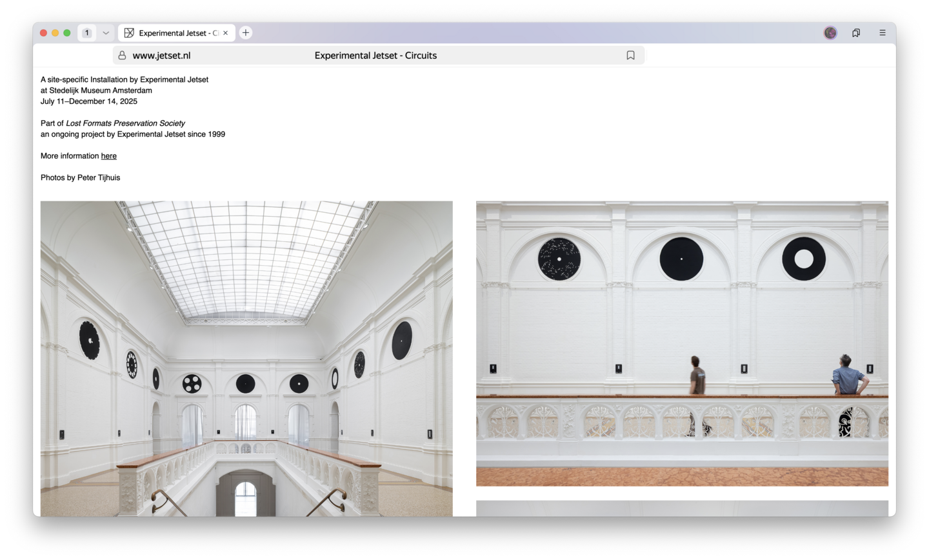Maximize the window with green button

click(x=67, y=33)
